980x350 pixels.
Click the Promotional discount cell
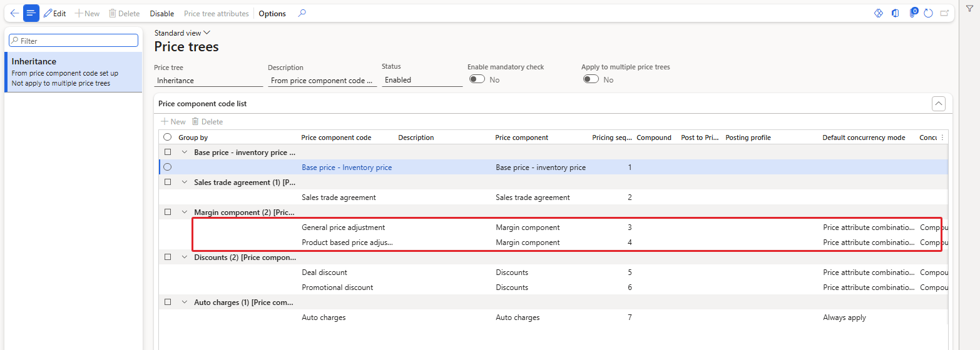[x=337, y=287]
